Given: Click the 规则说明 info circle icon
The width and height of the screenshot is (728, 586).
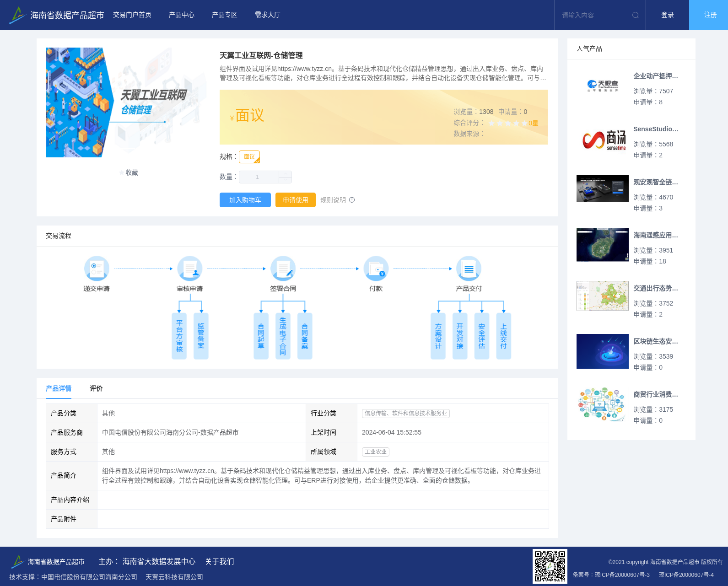Looking at the screenshot, I should [352, 200].
